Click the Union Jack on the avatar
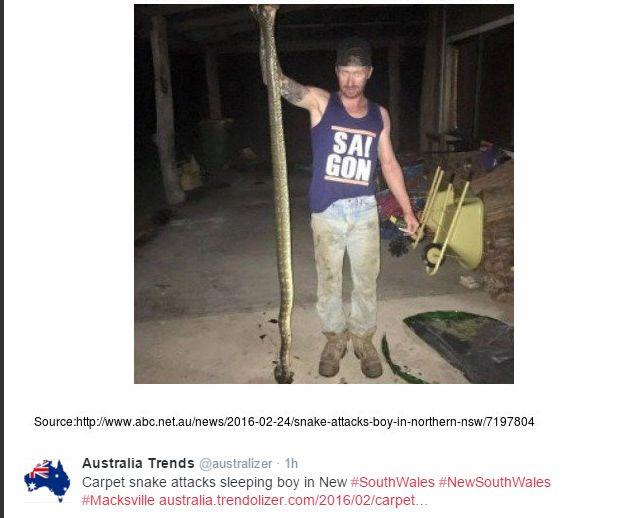The width and height of the screenshot is (641, 518). (x=39, y=471)
